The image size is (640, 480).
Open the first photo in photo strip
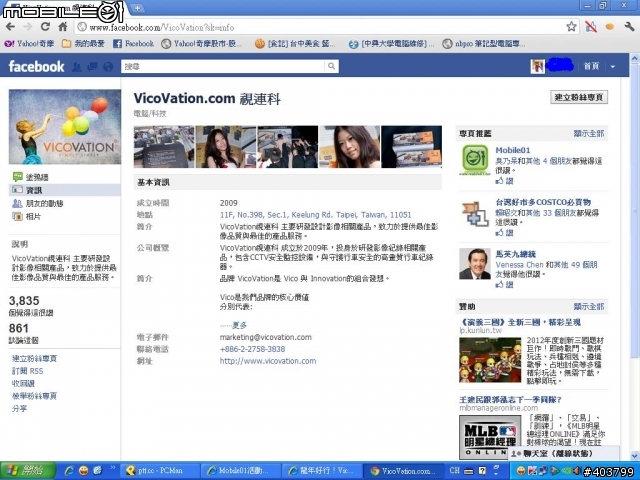tap(164, 147)
